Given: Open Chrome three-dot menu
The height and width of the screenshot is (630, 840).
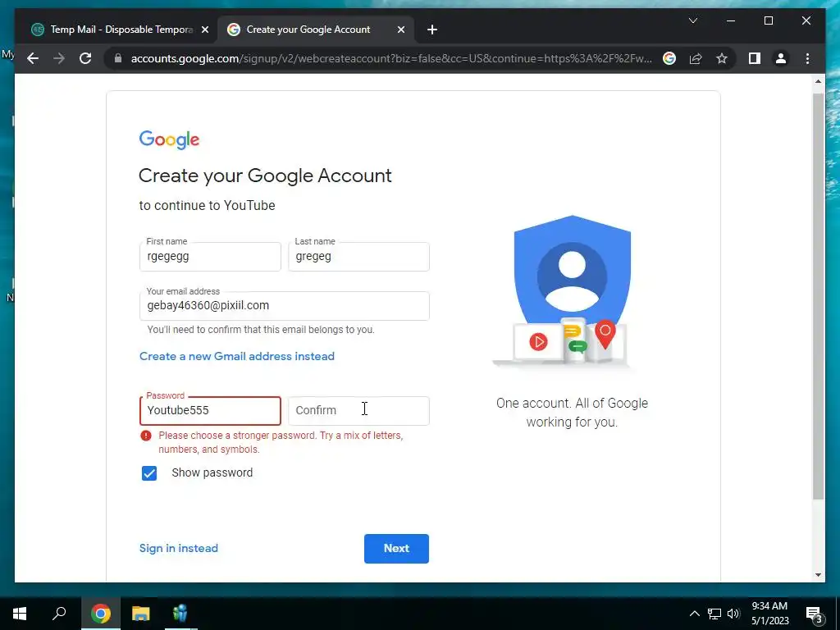Looking at the screenshot, I should (x=807, y=58).
